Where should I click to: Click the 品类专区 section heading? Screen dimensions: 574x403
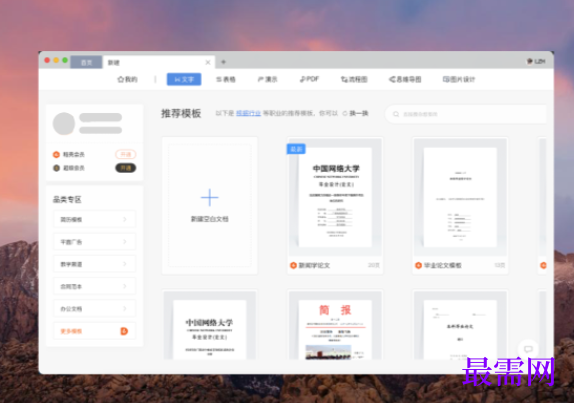[67, 199]
